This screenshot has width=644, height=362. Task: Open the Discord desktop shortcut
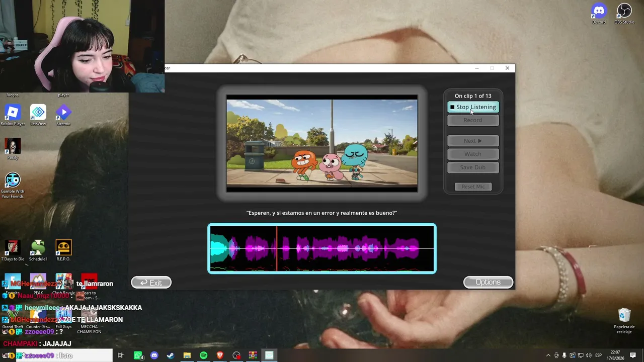point(599,14)
